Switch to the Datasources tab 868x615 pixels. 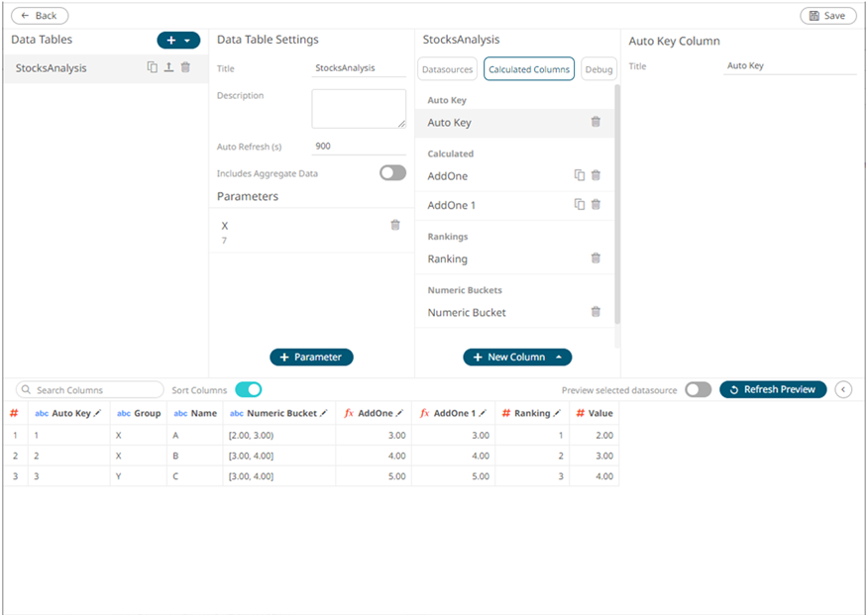(447, 69)
